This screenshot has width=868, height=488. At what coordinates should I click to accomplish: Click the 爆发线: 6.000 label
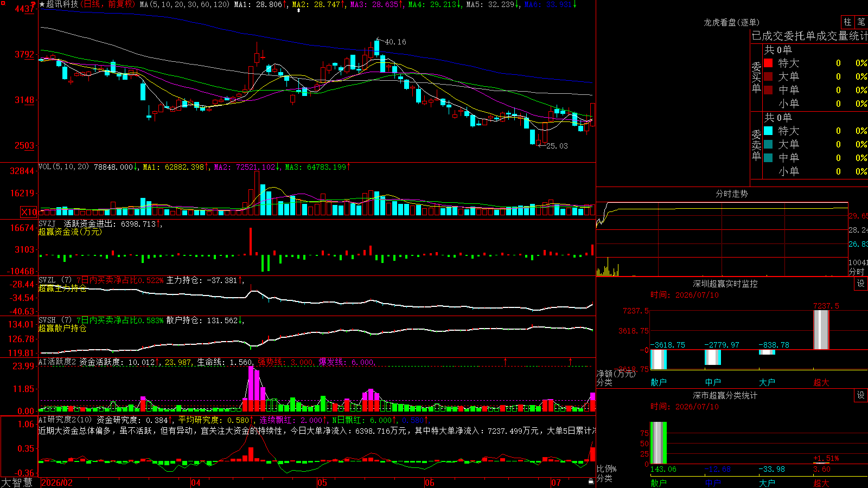point(347,362)
